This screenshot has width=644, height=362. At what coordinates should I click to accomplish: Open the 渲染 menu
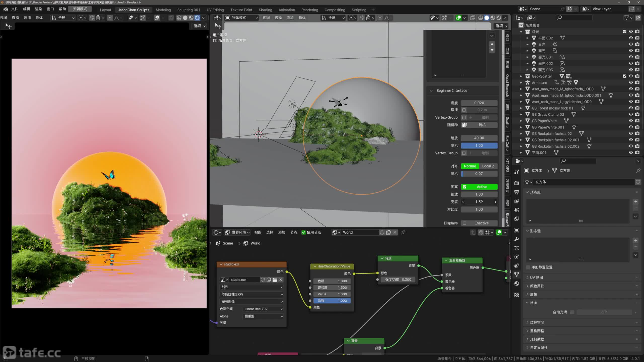coord(38,9)
